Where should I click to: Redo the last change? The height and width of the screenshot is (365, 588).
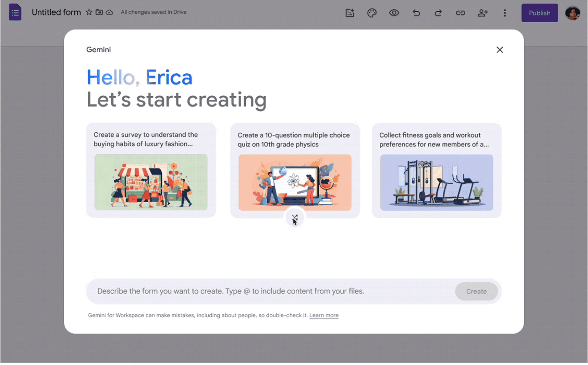click(x=438, y=13)
